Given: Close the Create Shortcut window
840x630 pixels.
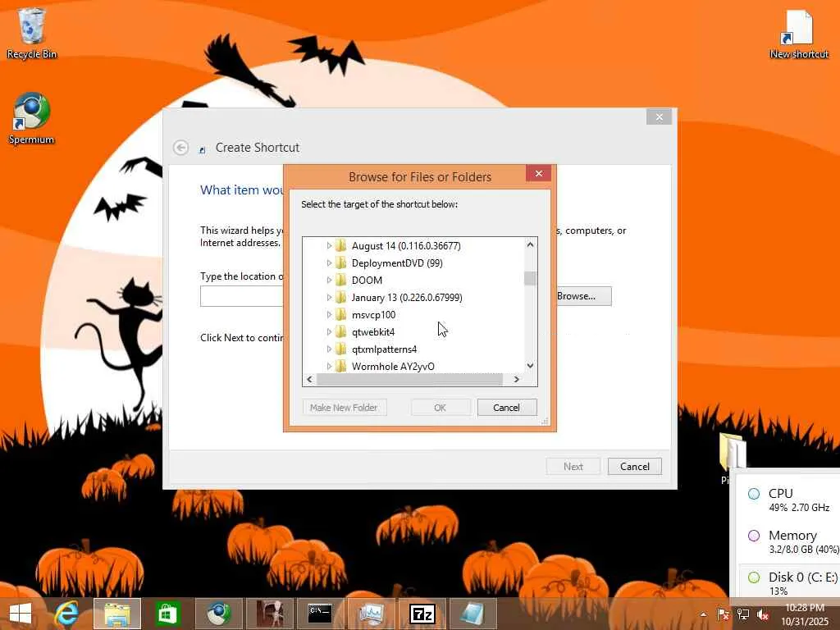Looking at the screenshot, I should [x=659, y=116].
